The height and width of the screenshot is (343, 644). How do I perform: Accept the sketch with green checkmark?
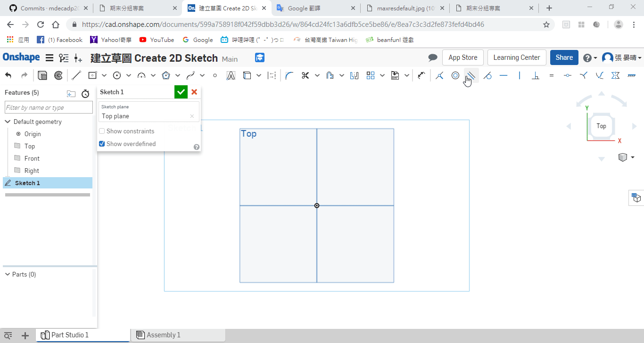pos(181,92)
